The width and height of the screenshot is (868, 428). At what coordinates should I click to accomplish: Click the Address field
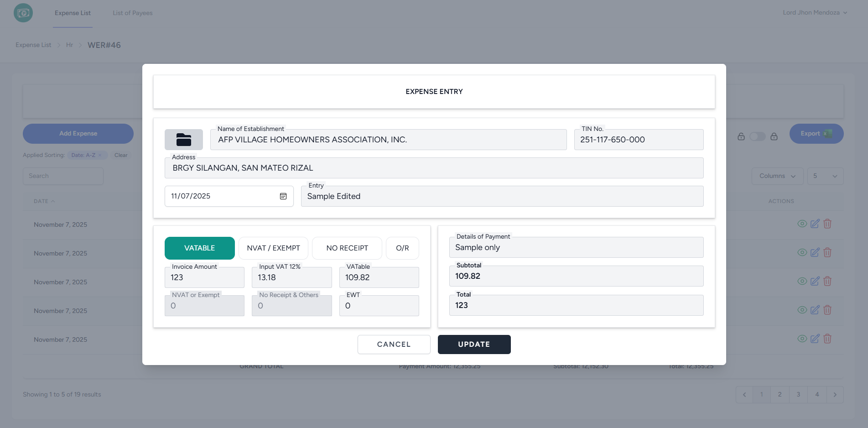434,168
